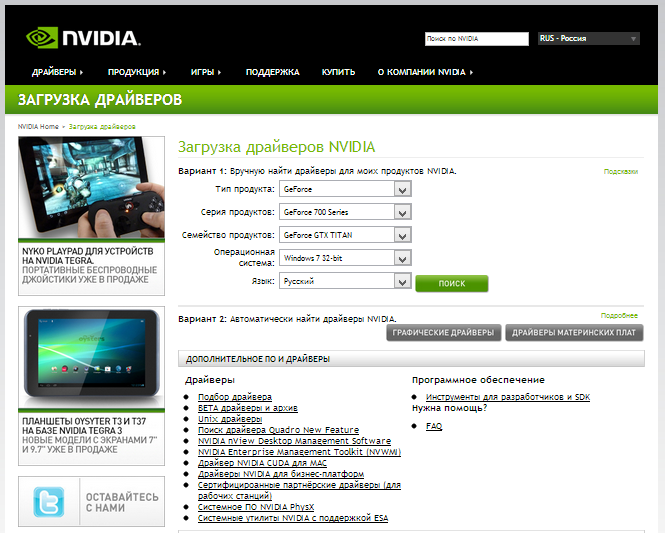Open NVIDIA nView Desktop Management Software link
Viewport: 665px width, 533px height.
294,441
